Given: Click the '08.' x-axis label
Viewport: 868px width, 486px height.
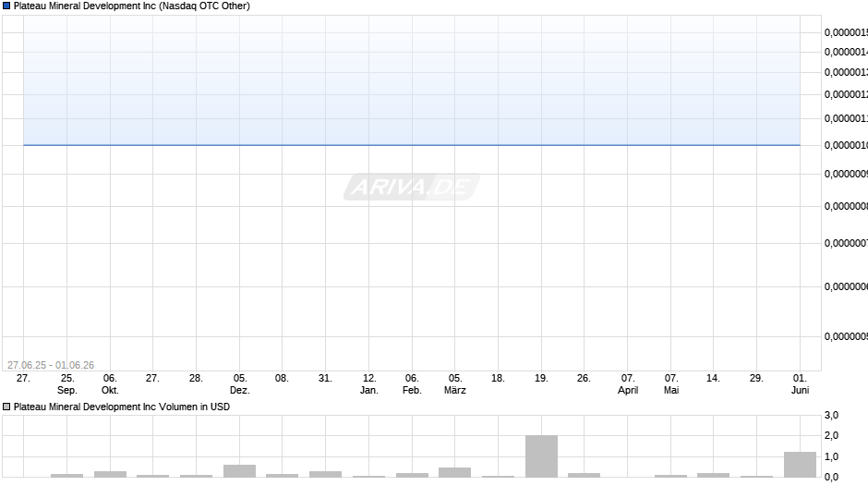Looking at the screenshot, I should tap(282, 378).
